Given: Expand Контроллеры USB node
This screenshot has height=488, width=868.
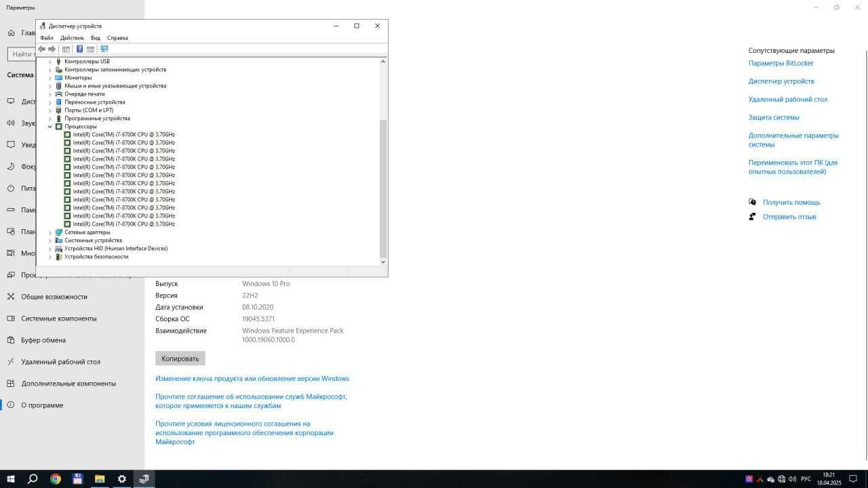Looking at the screenshot, I should click(50, 62).
